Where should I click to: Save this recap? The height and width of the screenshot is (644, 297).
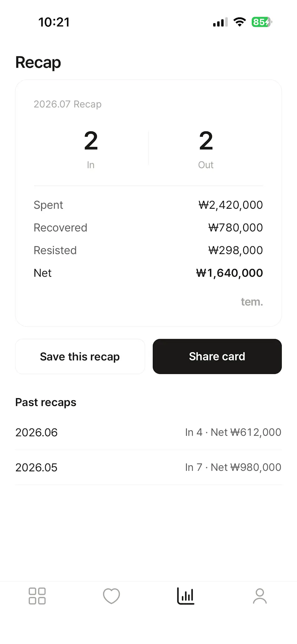pyautogui.click(x=80, y=356)
